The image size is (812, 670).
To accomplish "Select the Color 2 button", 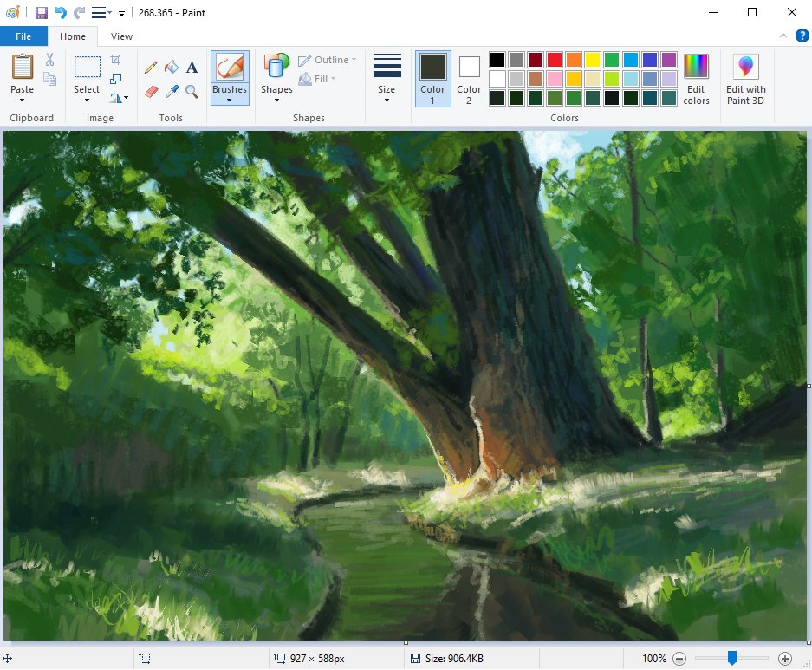I will tap(469, 79).
